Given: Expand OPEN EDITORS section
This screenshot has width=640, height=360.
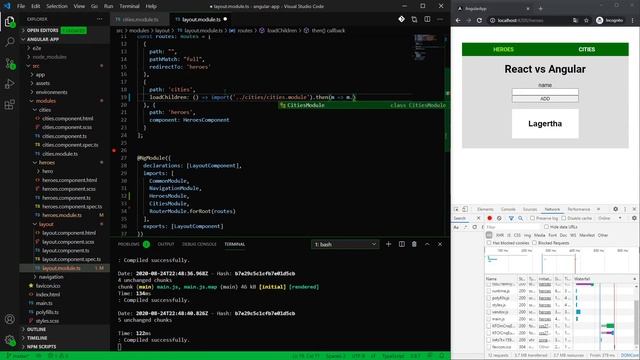Looking at the screenshot, I should click(x=43, y=30).
